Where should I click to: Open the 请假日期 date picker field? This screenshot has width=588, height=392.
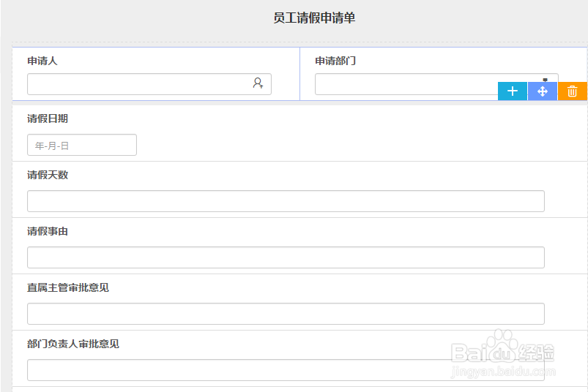coord(82,145)
